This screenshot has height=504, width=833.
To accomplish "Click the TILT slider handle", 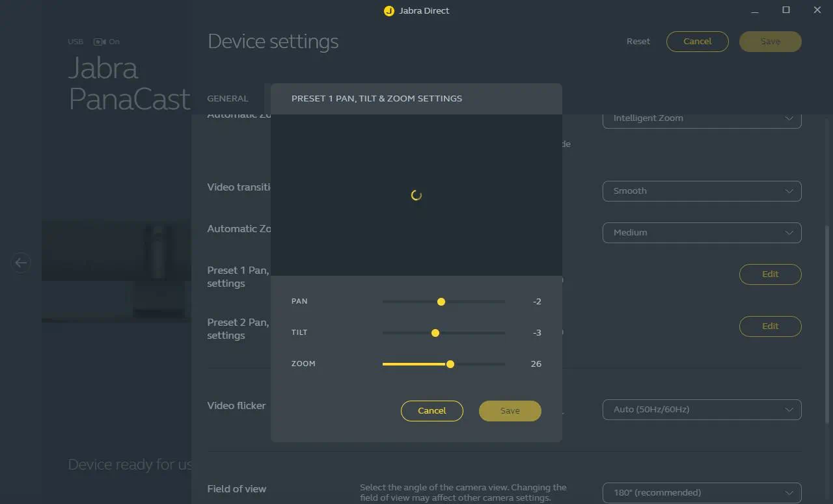I will (x=435, y=333).
